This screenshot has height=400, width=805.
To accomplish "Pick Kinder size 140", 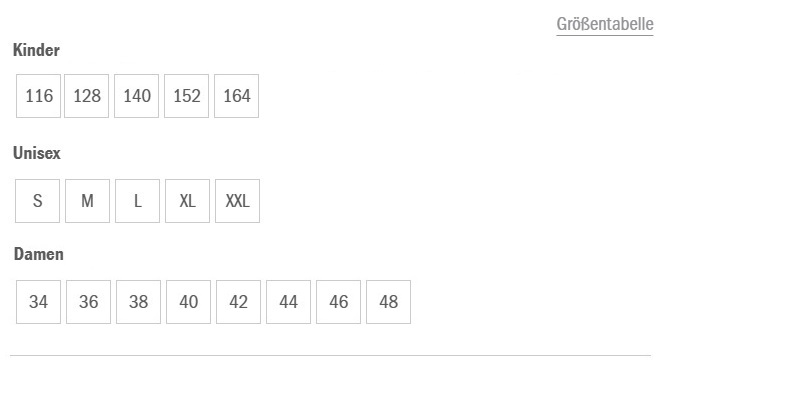I will click(x=137, y=96).
